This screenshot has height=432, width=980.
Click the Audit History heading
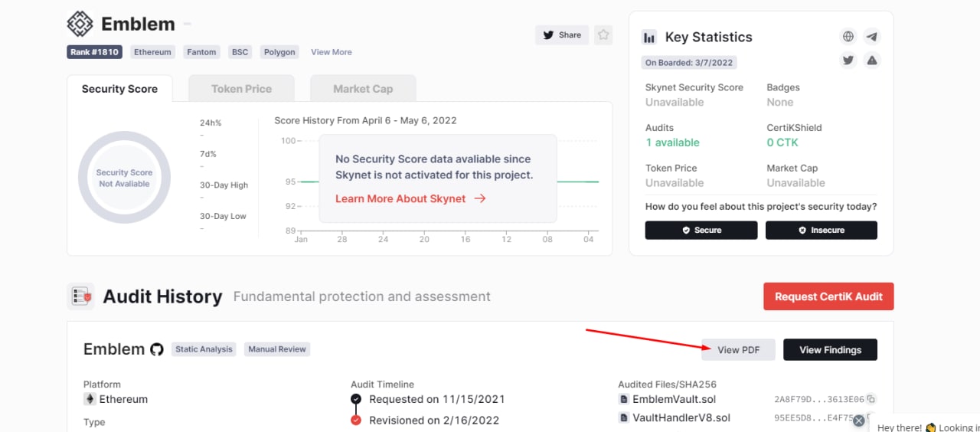(162, 296)
